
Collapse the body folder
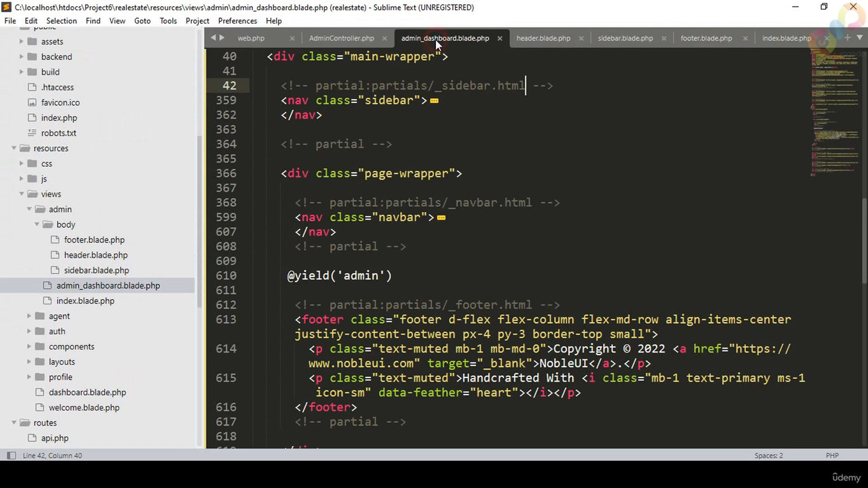(37, 224)
